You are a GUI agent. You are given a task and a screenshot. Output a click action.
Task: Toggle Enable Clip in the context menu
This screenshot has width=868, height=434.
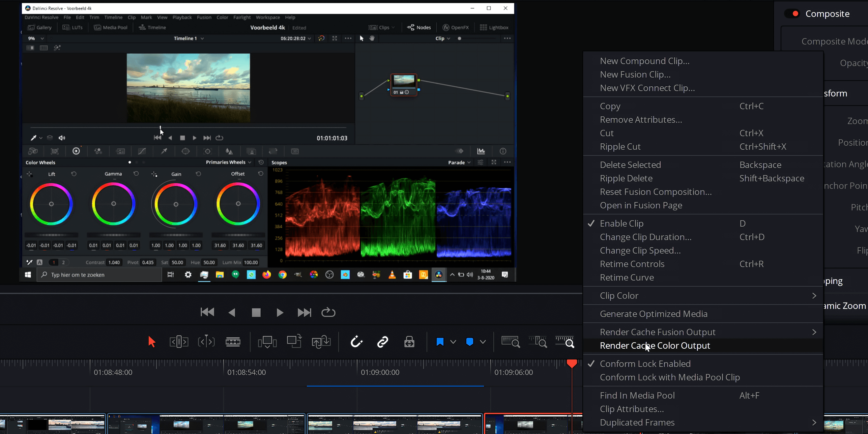[621, 223]
